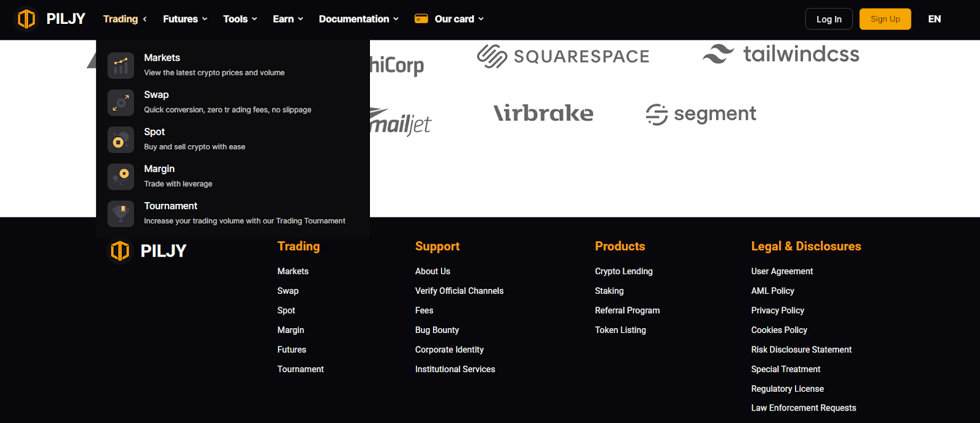Open Fees footer link
Screen dimensions: 980x423
click(x=424, y=310)
